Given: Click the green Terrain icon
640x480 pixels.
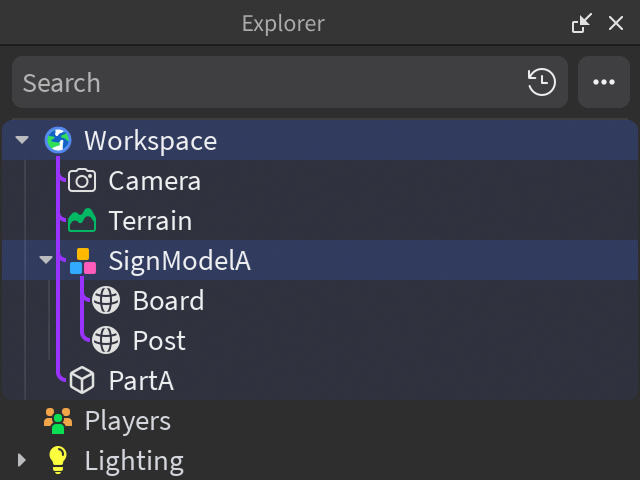Looking at the screenshot, I should click(82, 221).
